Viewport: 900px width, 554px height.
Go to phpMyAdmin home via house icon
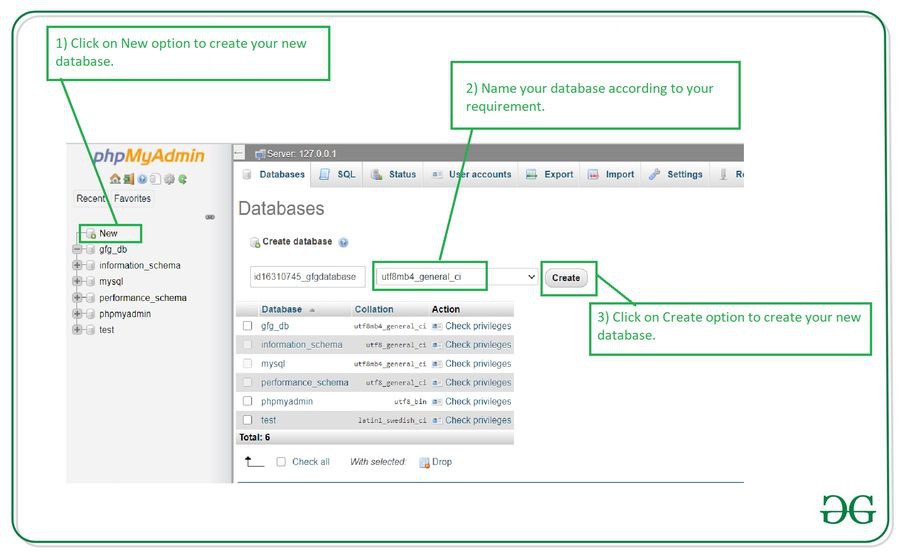[115, 179]
